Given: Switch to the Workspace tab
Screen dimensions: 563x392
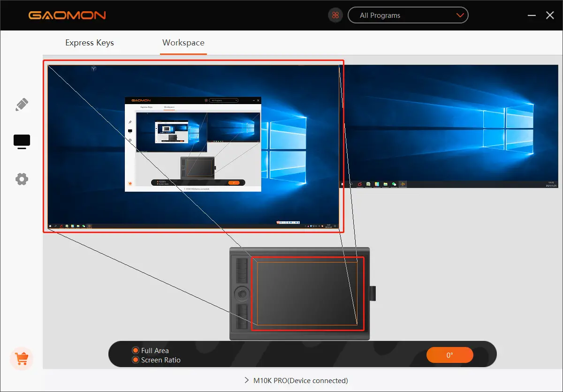Looking at the screenshot, I should tap(183, 43).
